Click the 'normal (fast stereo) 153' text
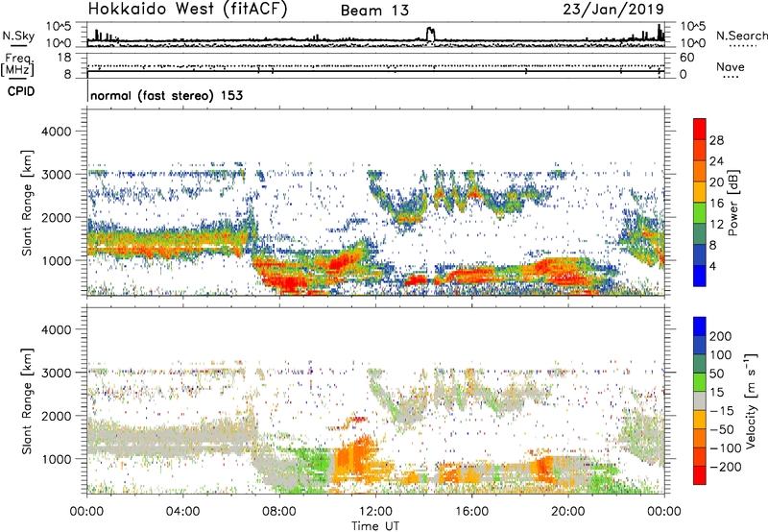The image size is (768, 532). (x=166, y=95)
